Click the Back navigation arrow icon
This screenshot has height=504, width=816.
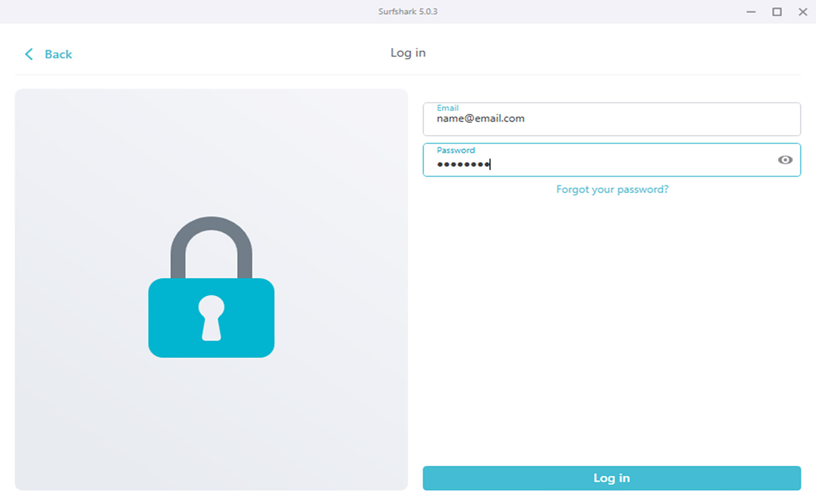tap(27, 54)
